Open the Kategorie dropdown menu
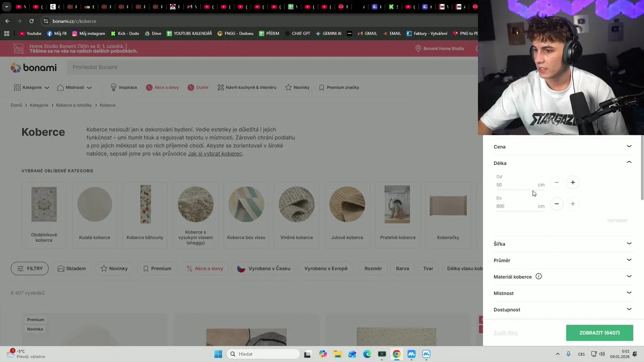The width and height of the screenshot is (644, 362). point(32,87)
